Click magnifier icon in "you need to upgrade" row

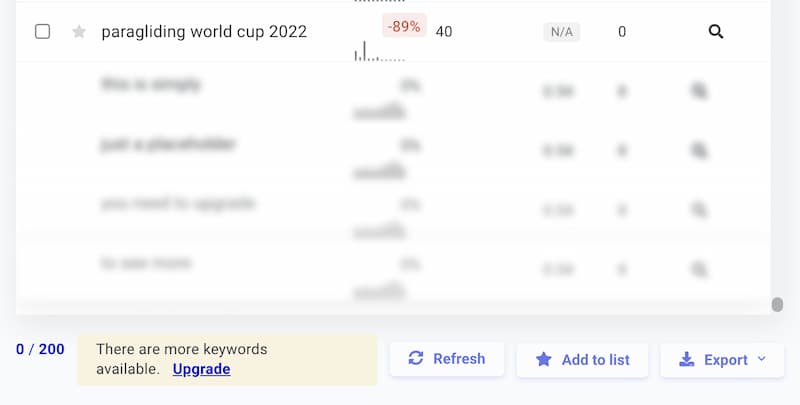[x=699, y=210]
